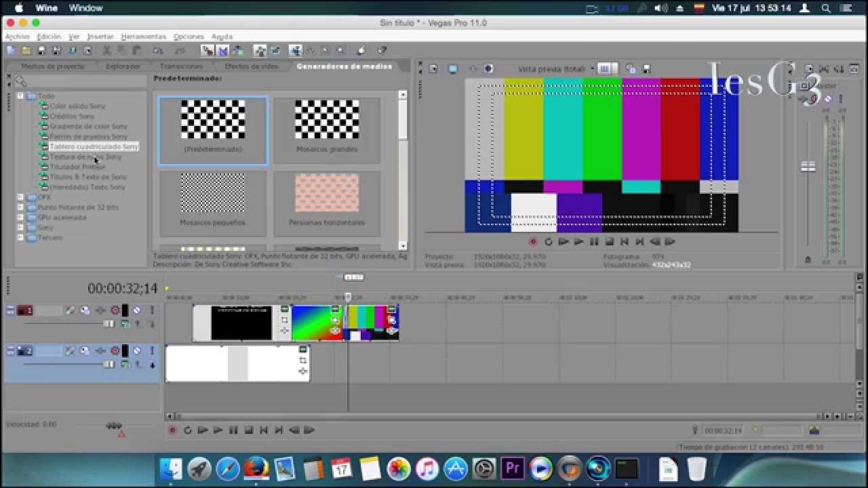Select Color sólido Sony generator
Image resolution: width=868 pixels, height=488 pixels.
coord(77,106)
